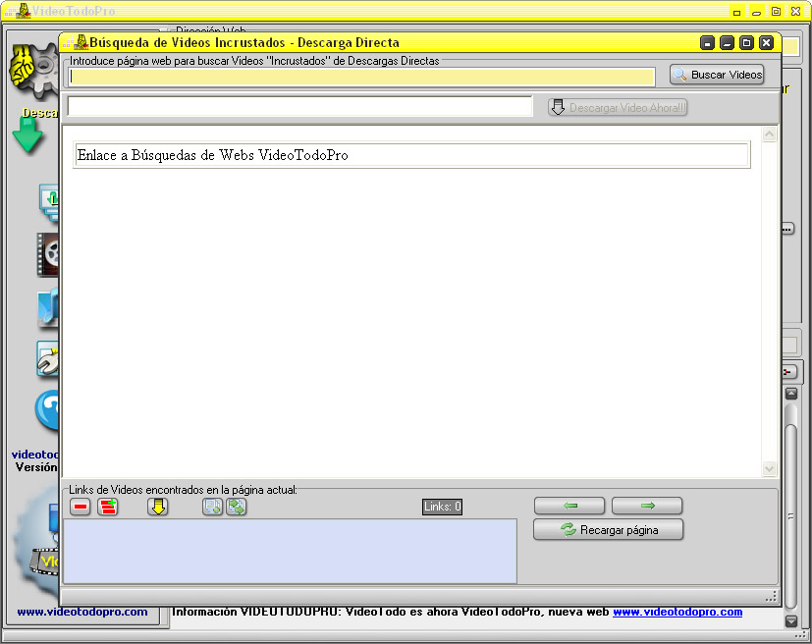Click 'Enlace a Búsquedas de Webs VideoTodoPro' text
812x644 pixels.
[212, 155]
